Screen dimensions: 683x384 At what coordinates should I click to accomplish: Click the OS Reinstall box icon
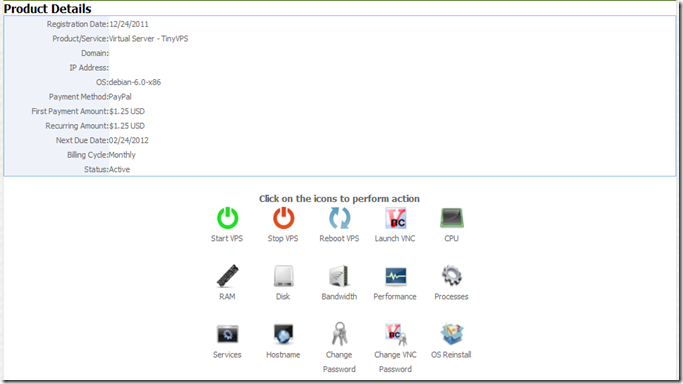452,334
